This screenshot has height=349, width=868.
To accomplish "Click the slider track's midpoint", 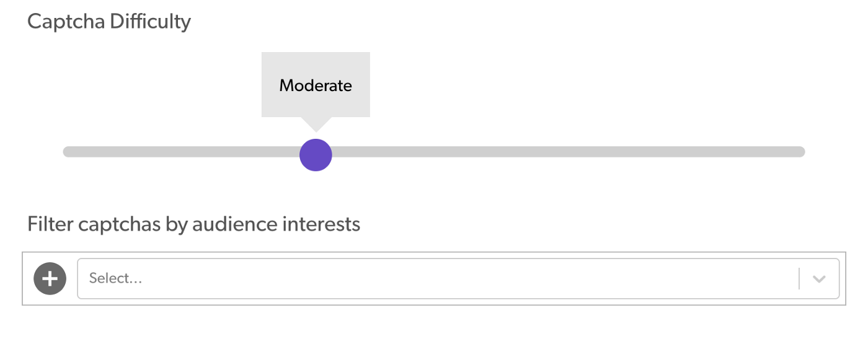I will [x=434, y=152].
